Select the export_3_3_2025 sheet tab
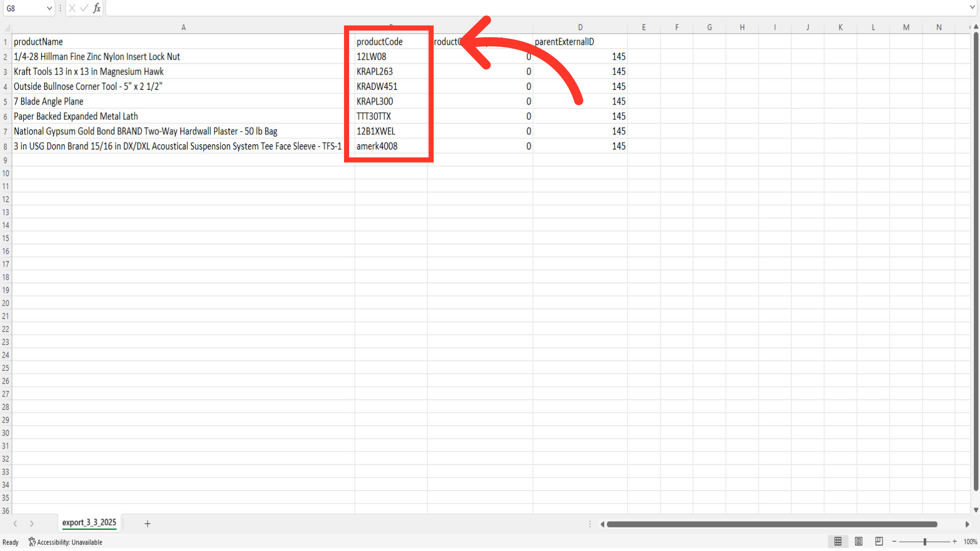The image size is (980, 551). click(x=89, y=522)
